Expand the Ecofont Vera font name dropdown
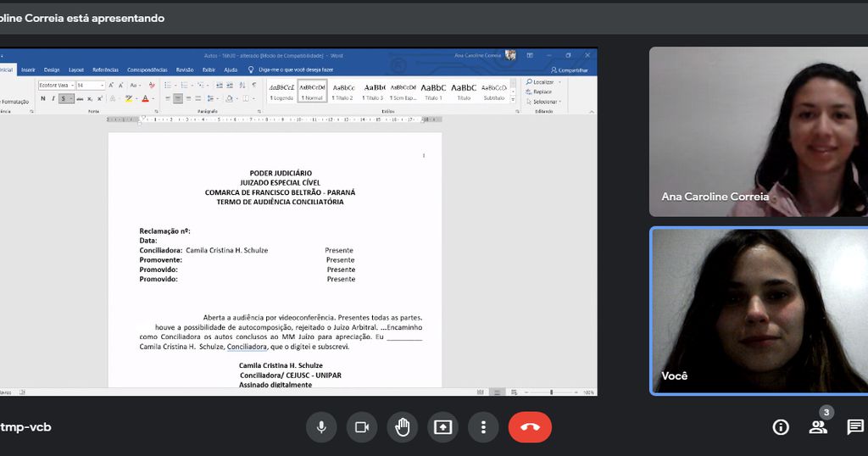868x456 pixels. (x=73, y=86)
